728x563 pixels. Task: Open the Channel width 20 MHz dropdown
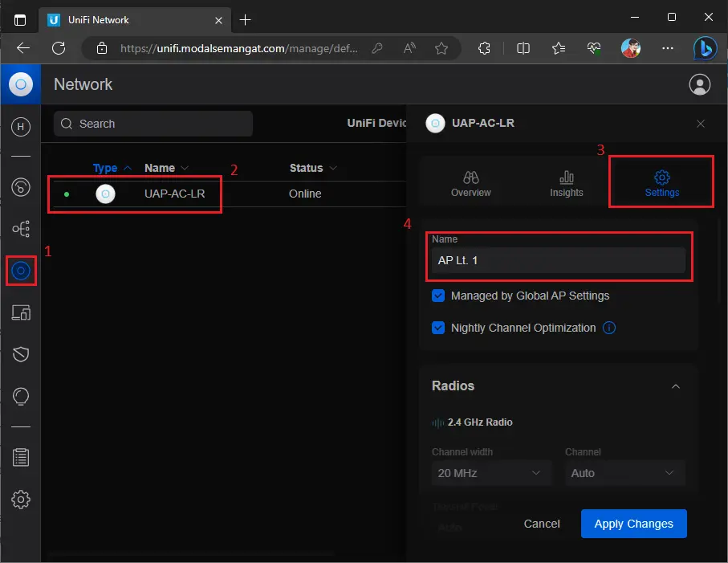pyautogui.click(x=491, y=473)
